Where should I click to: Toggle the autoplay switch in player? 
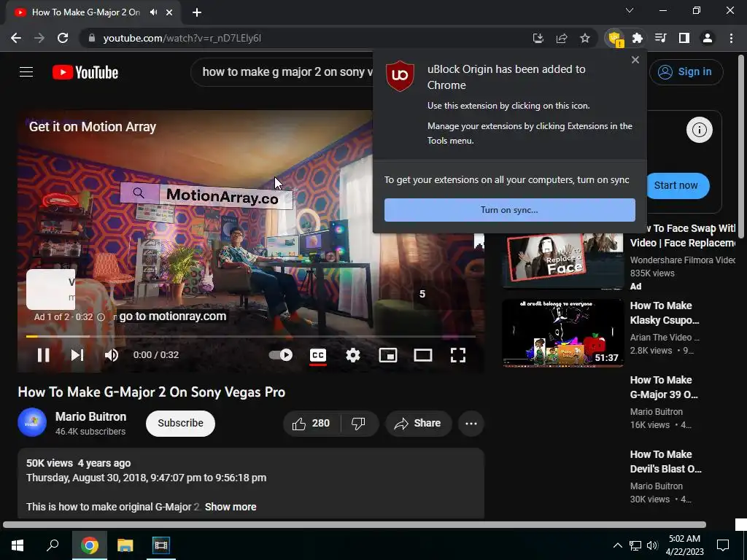281,355
